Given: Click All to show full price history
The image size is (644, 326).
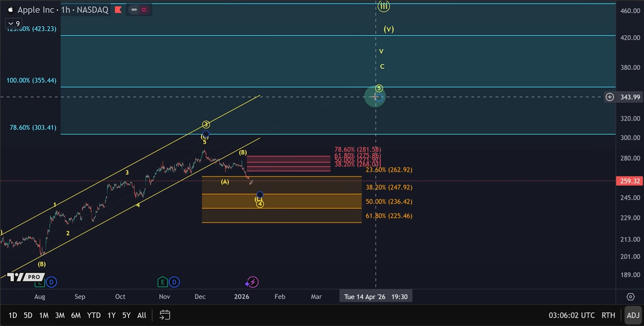Looking at the screenshot, I should coord(141,315).
